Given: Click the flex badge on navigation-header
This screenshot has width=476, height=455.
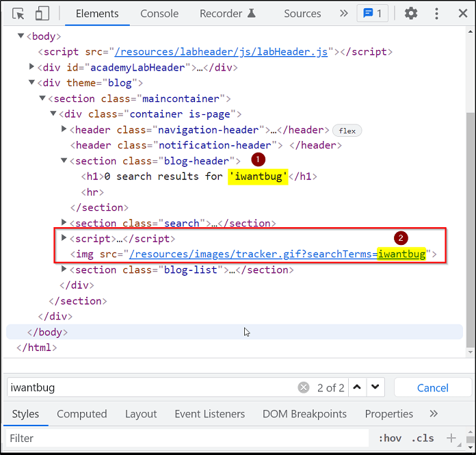Looking at the screenshot, I should [x=347, y=131].
